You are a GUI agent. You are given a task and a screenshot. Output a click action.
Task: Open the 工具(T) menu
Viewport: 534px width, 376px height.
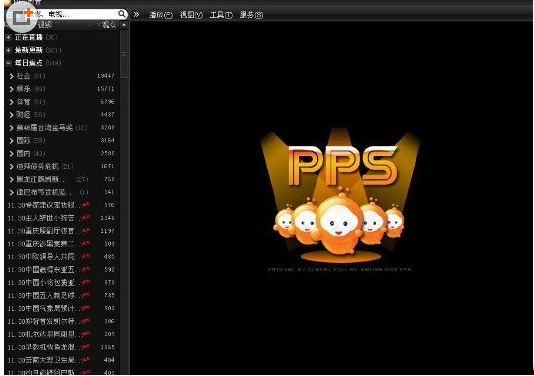click(x=221, y=15)
